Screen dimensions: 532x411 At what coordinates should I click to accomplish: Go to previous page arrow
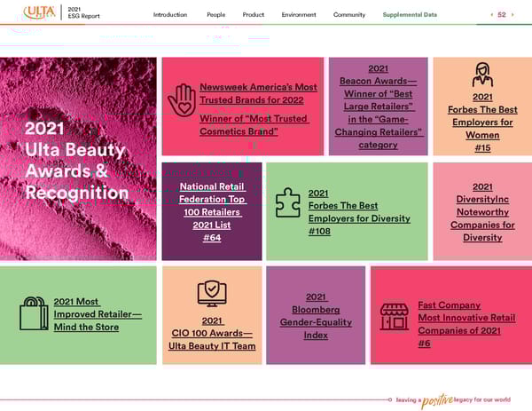tap(492, 15)
